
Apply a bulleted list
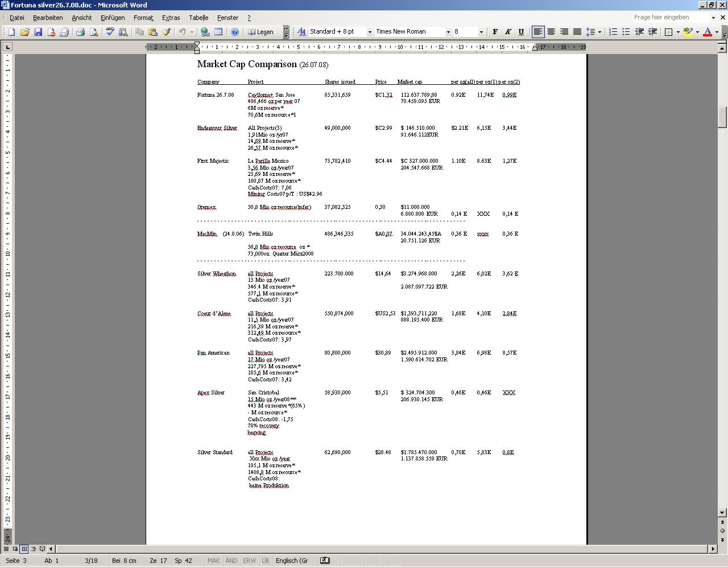pos(626,32)
